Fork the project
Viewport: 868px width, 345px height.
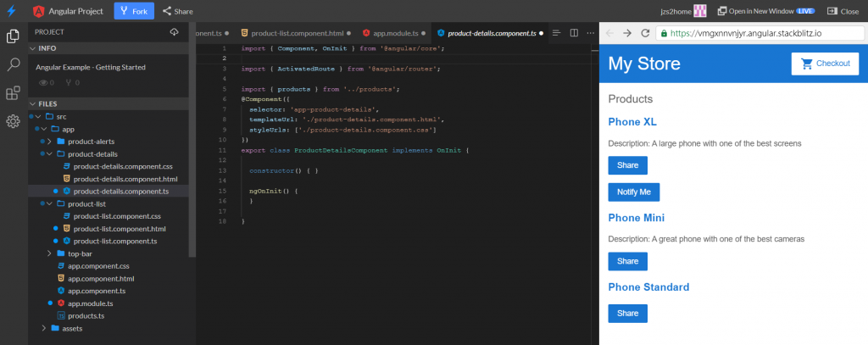[x=134, y=11]
